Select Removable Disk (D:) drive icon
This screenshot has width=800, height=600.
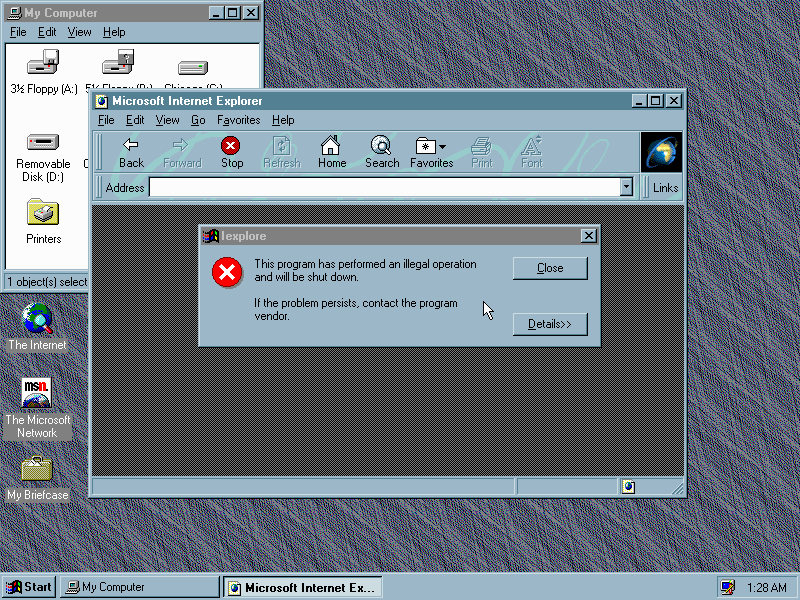pyautogui.click(x=43, y=142)
